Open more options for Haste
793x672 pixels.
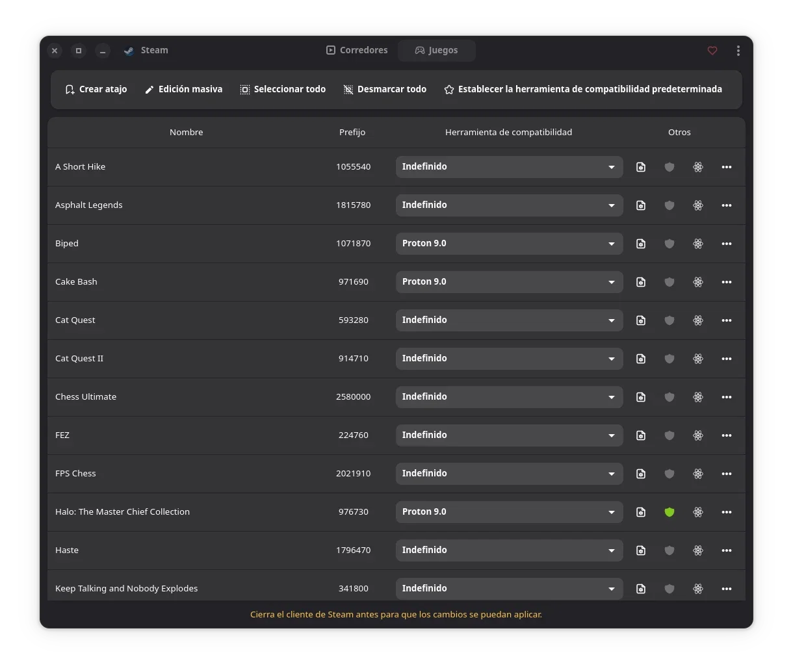point(727,550)
